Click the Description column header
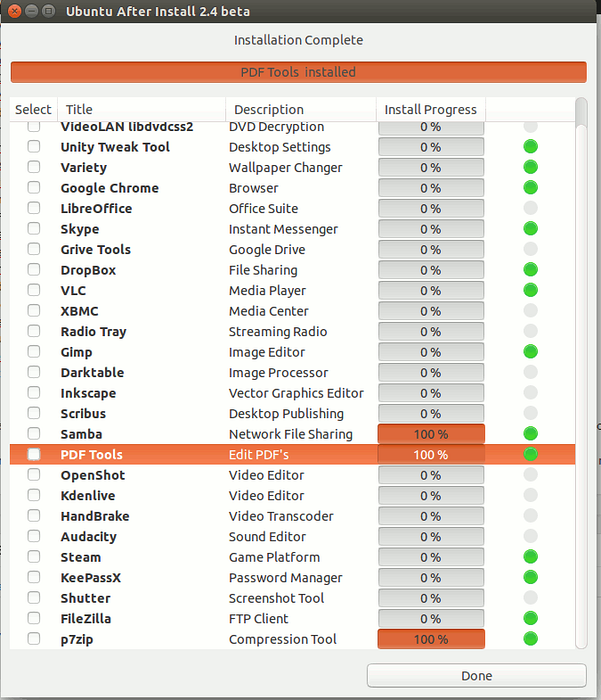The image size is (601, 700). pos(300,110)
